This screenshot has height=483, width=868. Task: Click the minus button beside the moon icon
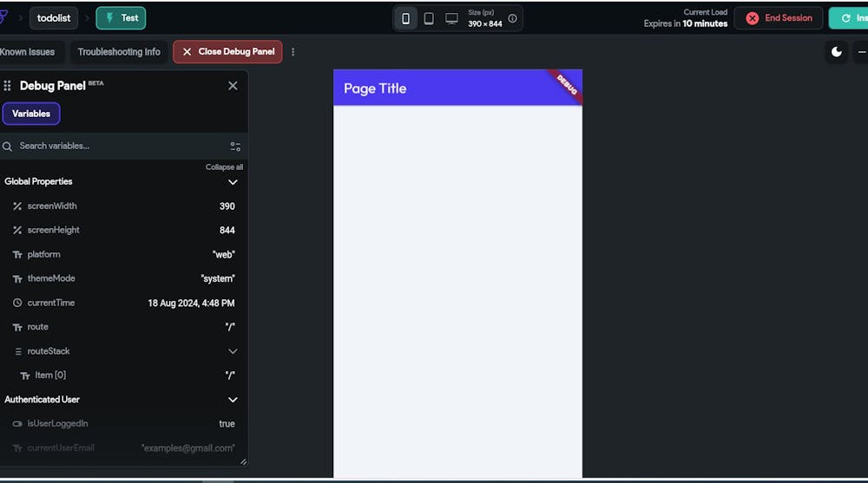pos(861,52)
